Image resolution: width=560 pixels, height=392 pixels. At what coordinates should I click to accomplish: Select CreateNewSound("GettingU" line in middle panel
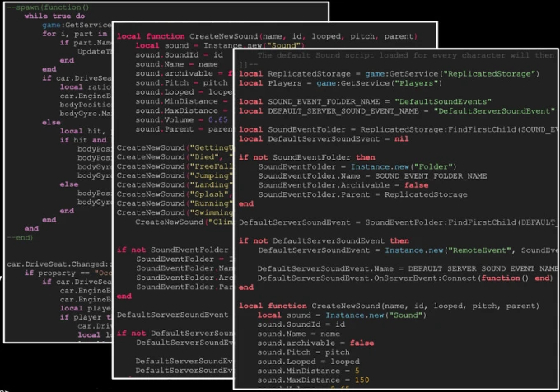(175, 147)
